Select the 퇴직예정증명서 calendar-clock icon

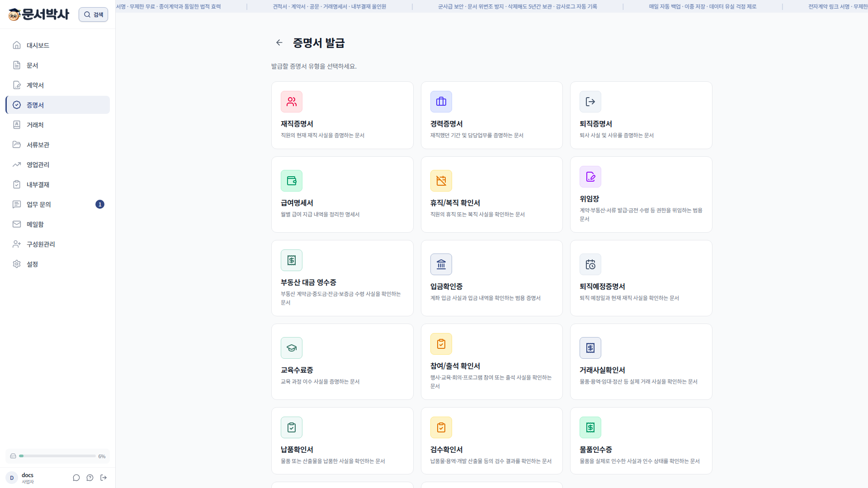(x=590, y=264)
